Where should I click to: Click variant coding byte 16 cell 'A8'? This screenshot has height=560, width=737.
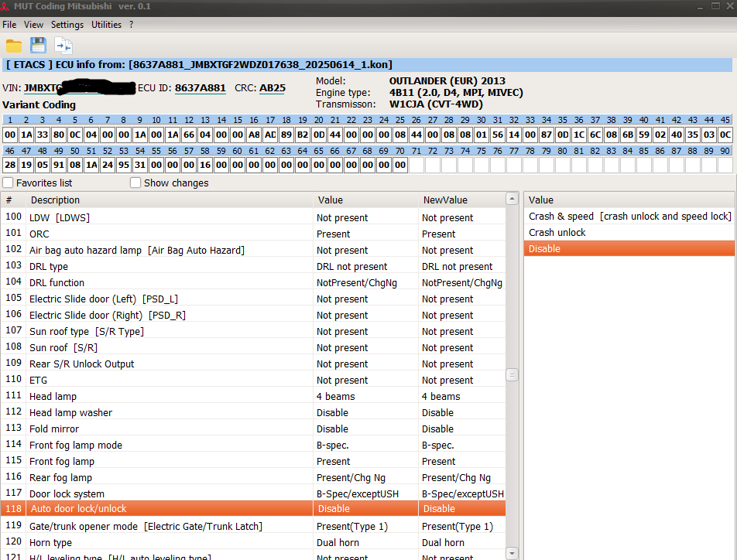tap(254, 135)
